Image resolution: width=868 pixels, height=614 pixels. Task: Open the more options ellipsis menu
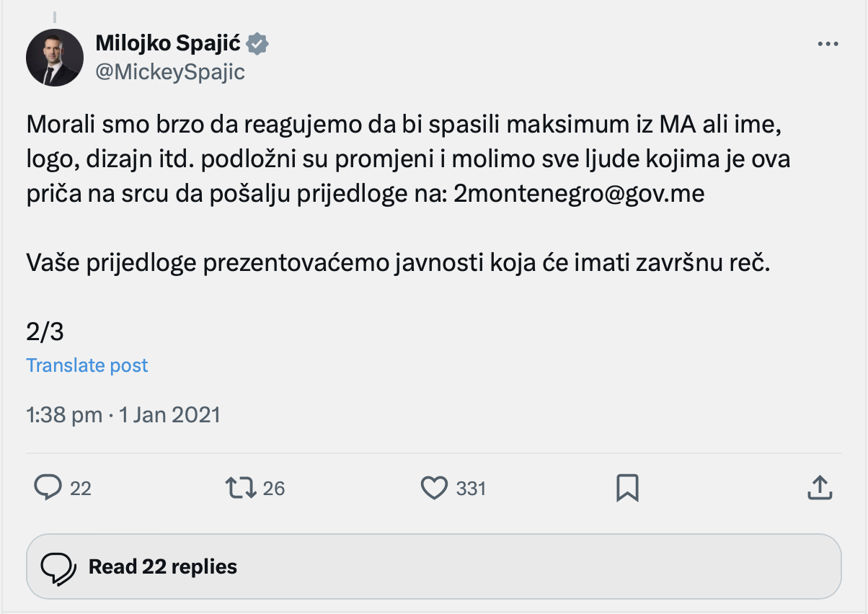[x=828, y=44]
